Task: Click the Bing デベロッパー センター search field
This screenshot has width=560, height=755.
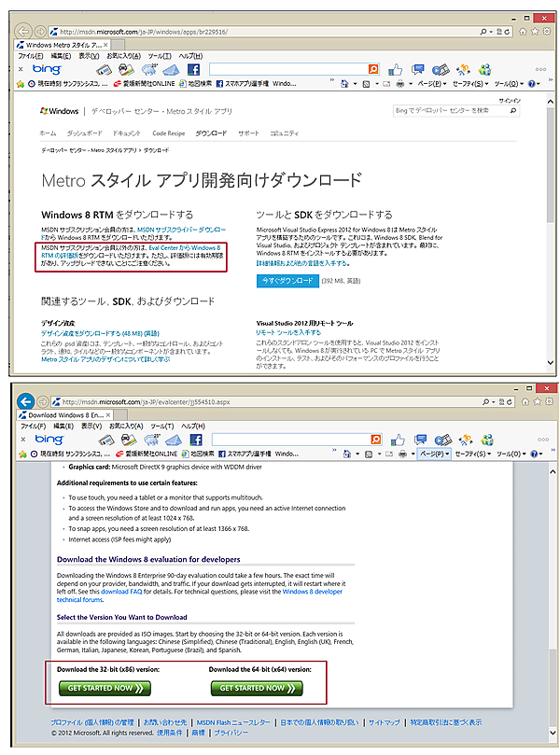Action: (457, 110)
